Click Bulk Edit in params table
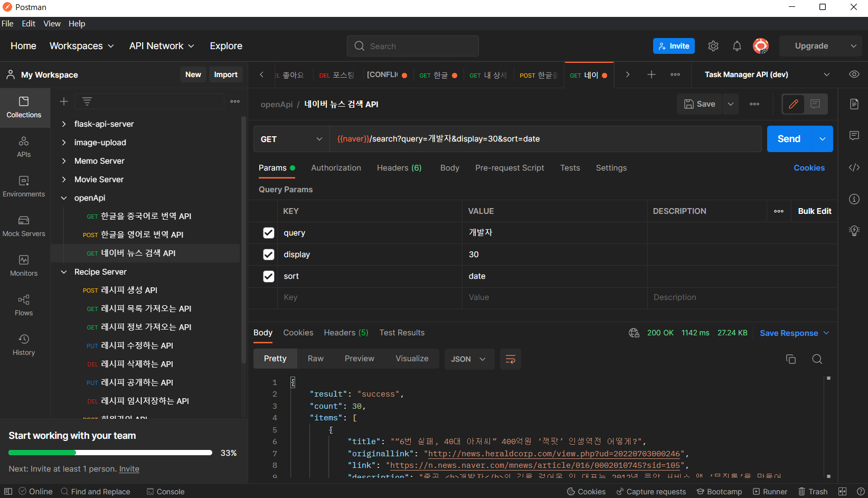The height and width of the screenshot is (498, 868). coord(814,211)
